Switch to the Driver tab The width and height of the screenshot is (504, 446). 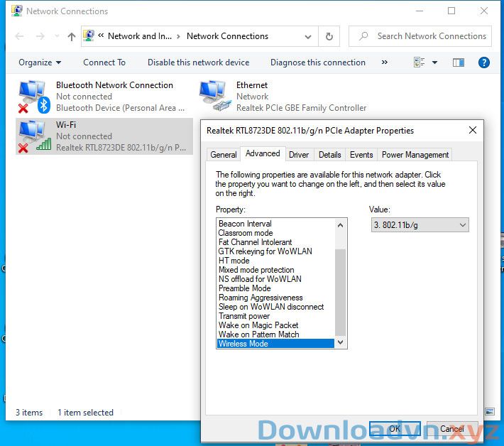point(299,155)
